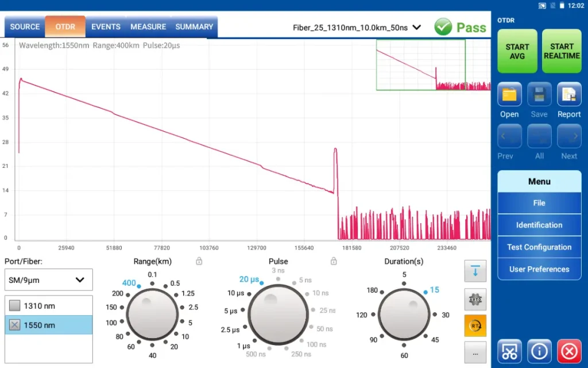Screen dimensions: 588x368
Task: Toggle the Range lock icon
Action: 199,261
